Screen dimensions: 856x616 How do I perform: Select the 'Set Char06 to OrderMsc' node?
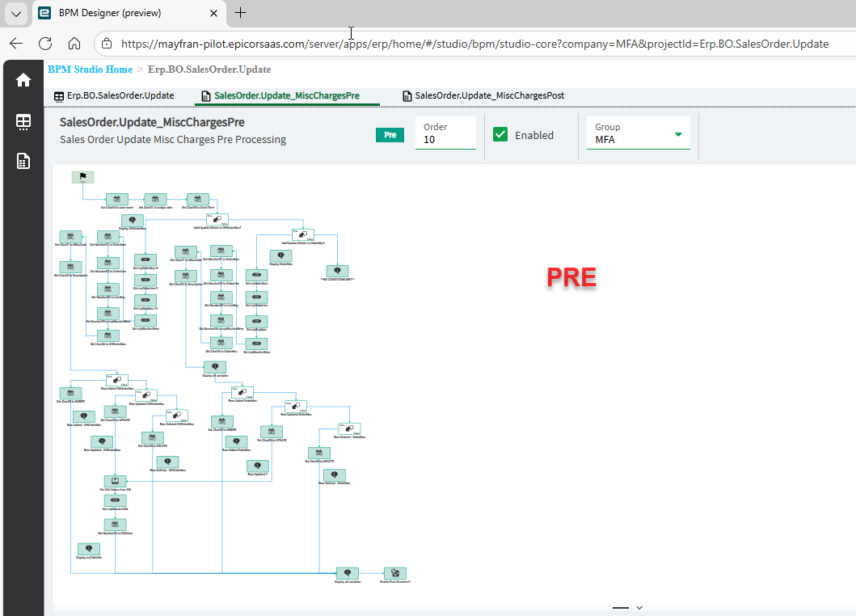[x=221, y=343]
